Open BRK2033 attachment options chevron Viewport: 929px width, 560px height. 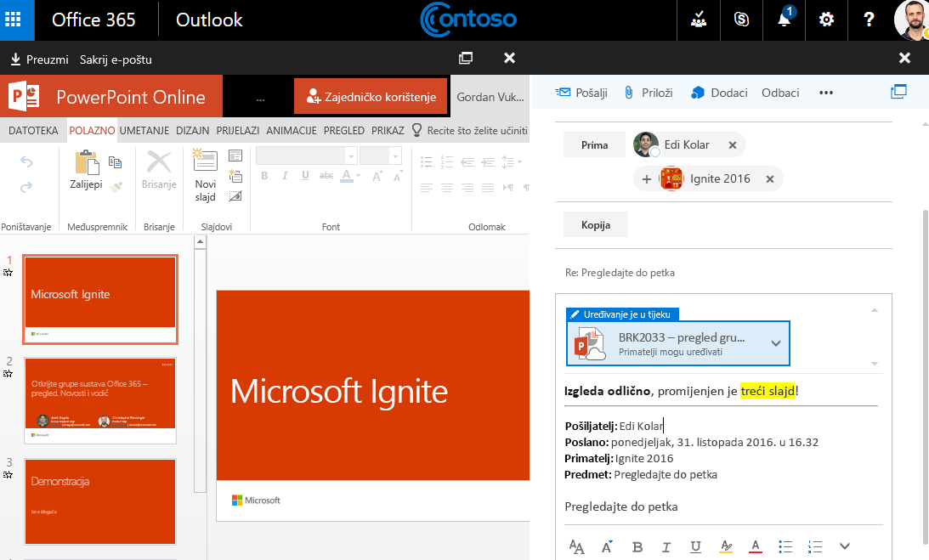pyautogui.click(x=775, y=343)
